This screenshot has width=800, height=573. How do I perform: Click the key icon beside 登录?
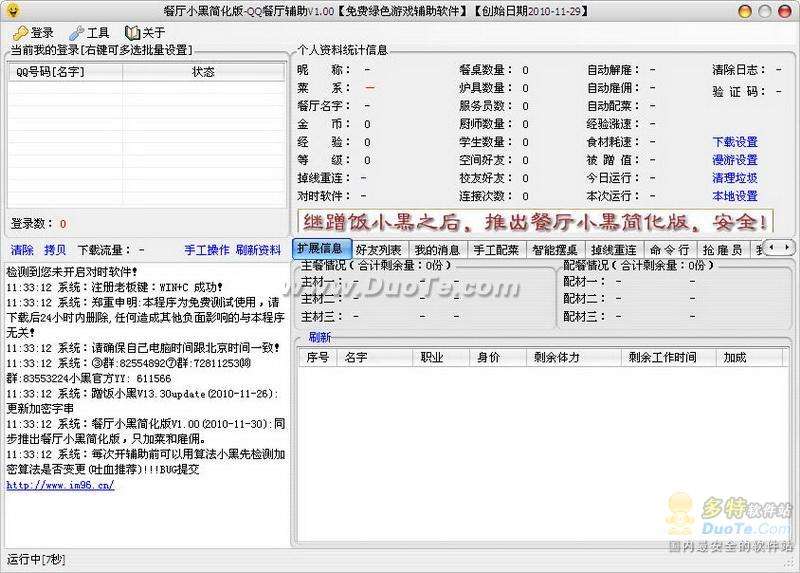[x=21, y=33]
